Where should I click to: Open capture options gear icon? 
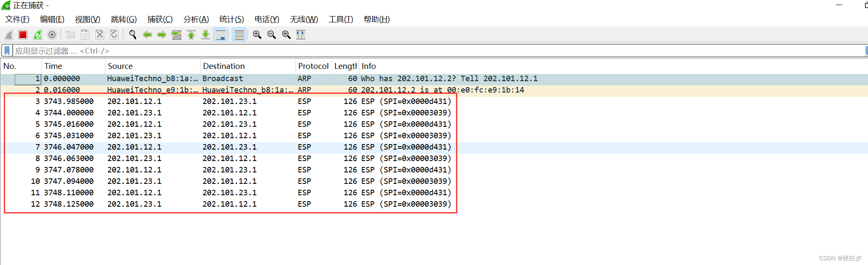click(x=52, y=35)
